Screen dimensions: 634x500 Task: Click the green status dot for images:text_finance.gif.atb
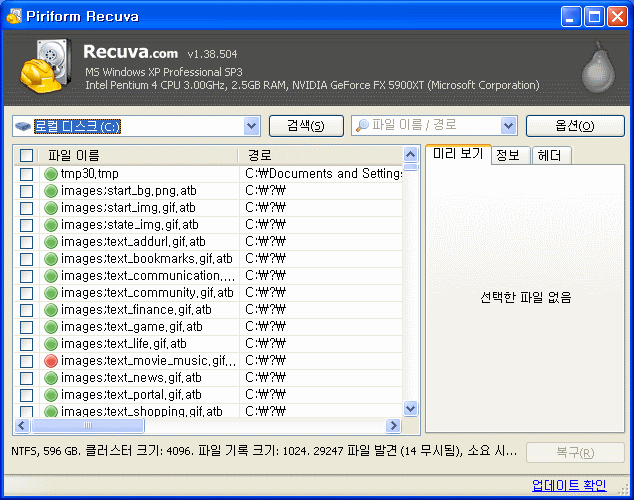coord(51,310)
